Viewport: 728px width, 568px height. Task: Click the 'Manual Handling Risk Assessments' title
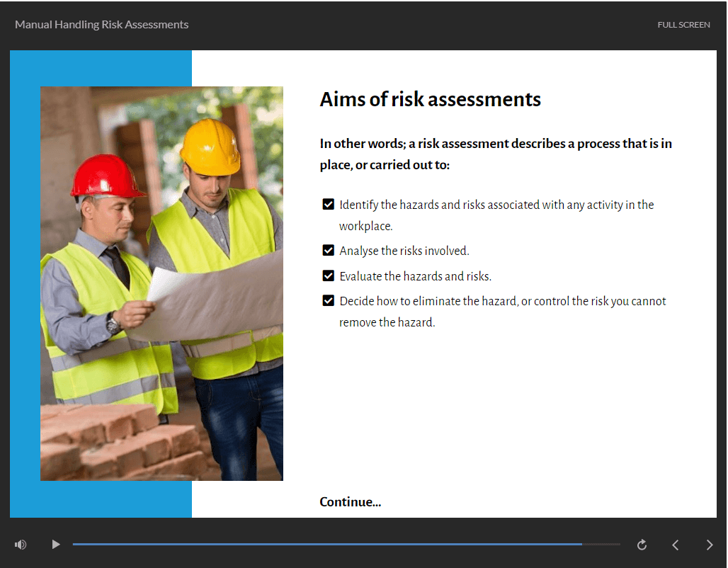(x=102, y=25)
